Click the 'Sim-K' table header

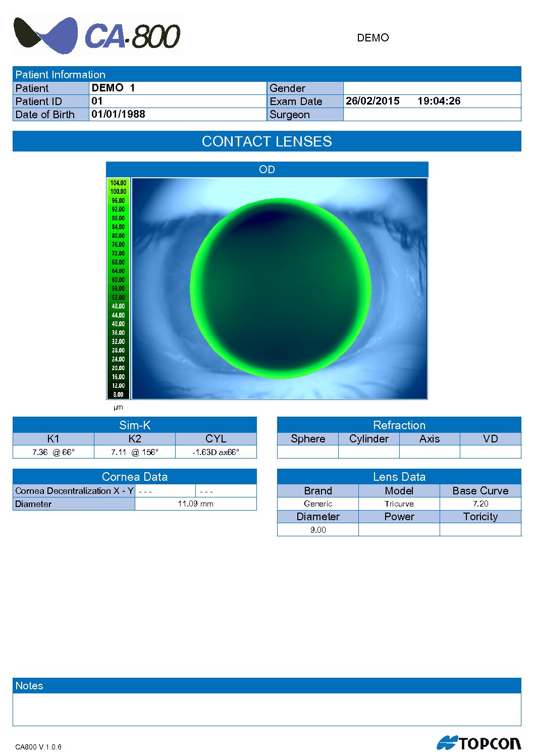[x=135, y=425]
